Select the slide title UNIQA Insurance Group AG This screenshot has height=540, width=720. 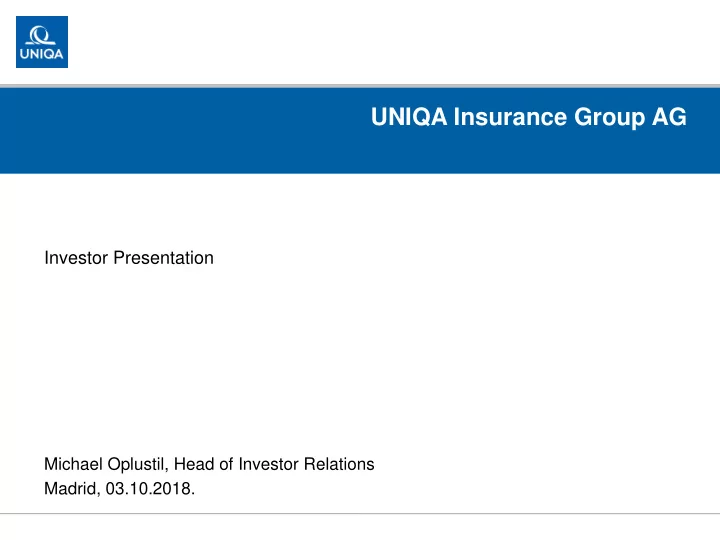coord(529,117)
